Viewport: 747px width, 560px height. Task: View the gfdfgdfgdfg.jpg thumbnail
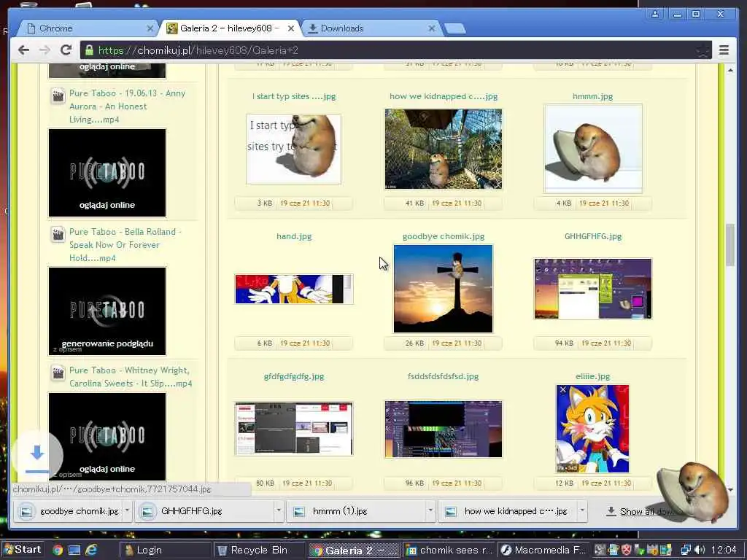[294, 429]
